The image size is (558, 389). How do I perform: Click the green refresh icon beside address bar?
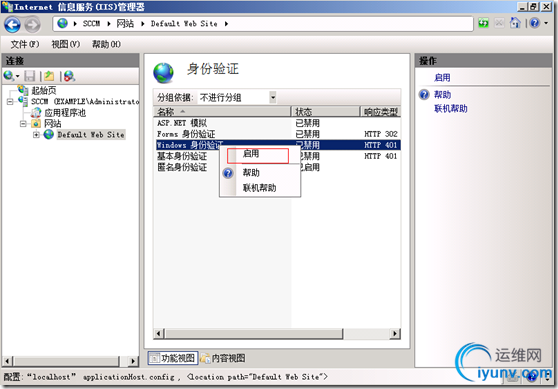(x=483, y=23)
